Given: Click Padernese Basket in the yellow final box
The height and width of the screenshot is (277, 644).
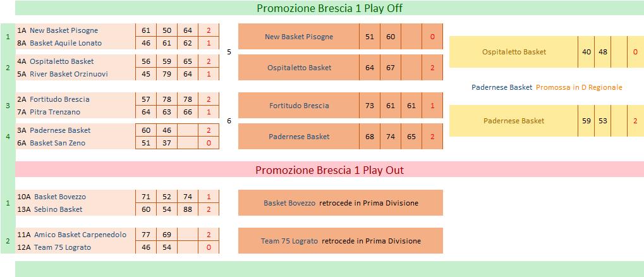Looking at the screenshot, I should 513,121.
